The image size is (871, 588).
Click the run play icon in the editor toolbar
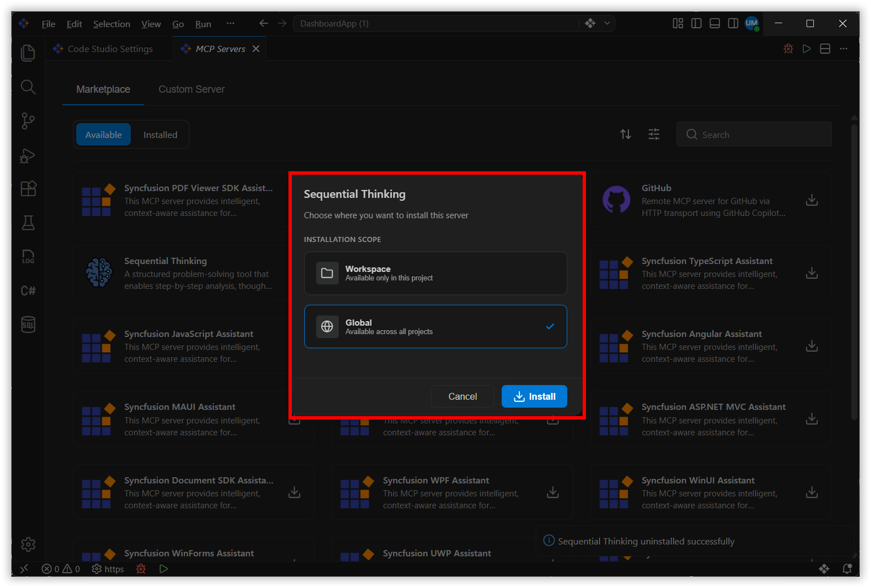pos(807,49)
